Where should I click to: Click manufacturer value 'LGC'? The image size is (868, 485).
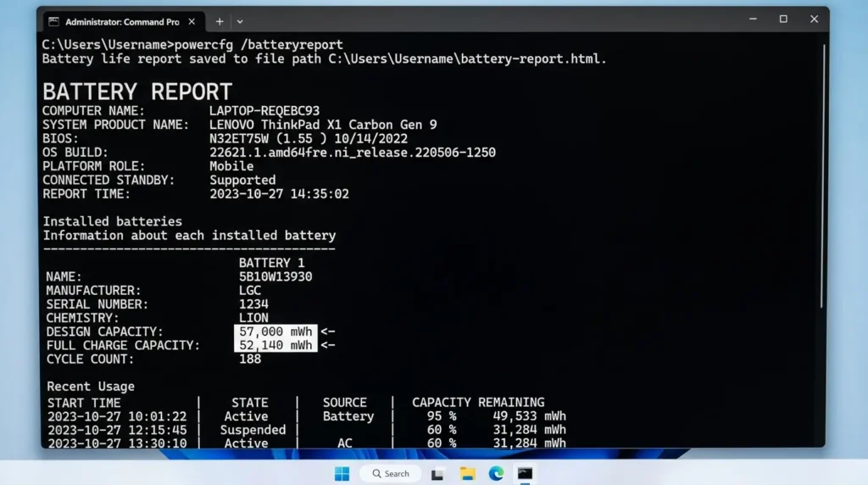tap(250, 290)
